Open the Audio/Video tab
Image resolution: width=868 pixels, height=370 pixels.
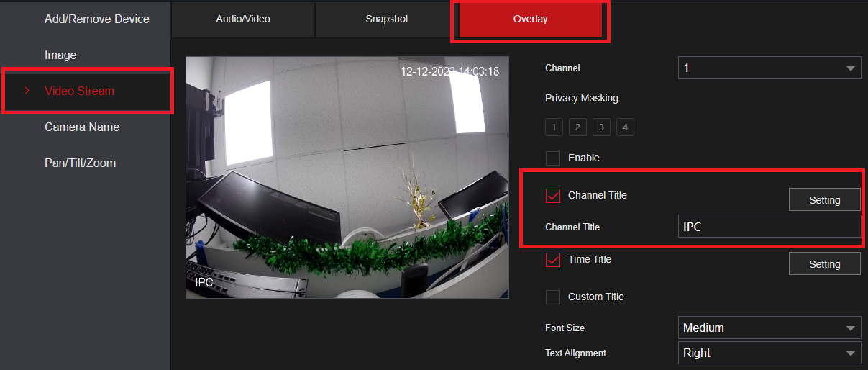243,19
